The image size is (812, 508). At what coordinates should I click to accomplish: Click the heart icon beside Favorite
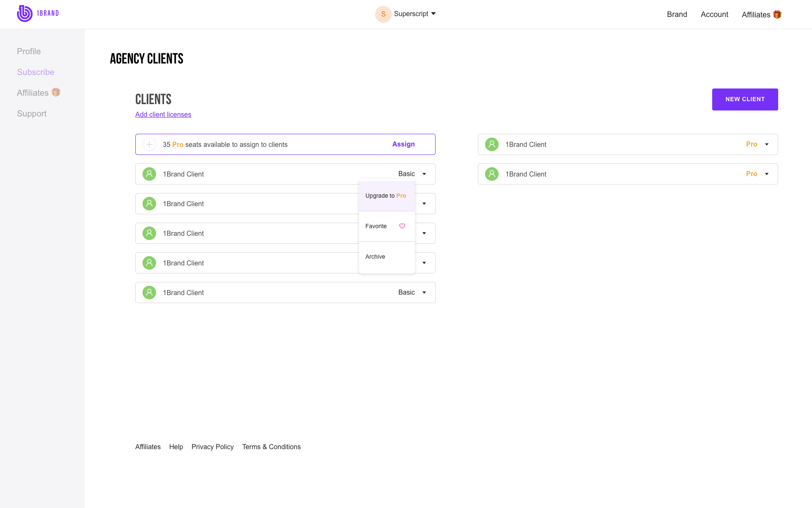(x=402, y=226)
